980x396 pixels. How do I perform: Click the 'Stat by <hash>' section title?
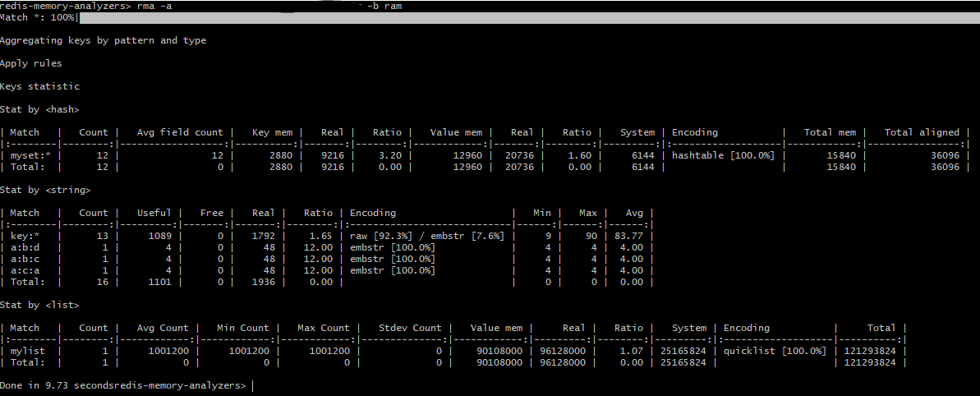click(x=39, y=109)
